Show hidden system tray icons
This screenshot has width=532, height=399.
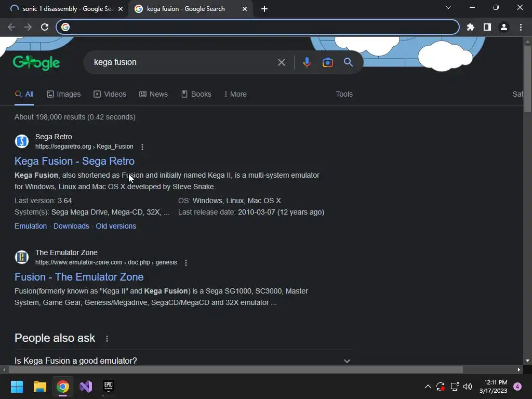pyautogui.click(x=428, y=387)
